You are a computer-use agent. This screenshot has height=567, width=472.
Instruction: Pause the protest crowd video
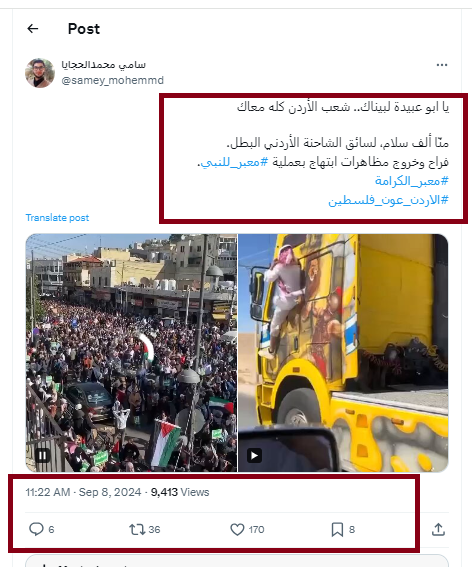click(x=42, y=455)
